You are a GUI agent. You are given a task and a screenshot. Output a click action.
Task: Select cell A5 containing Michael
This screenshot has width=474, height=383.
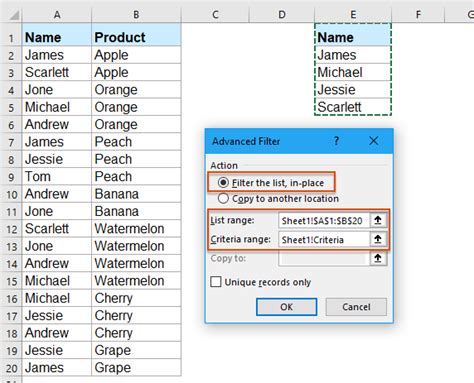tap(57, 107)
